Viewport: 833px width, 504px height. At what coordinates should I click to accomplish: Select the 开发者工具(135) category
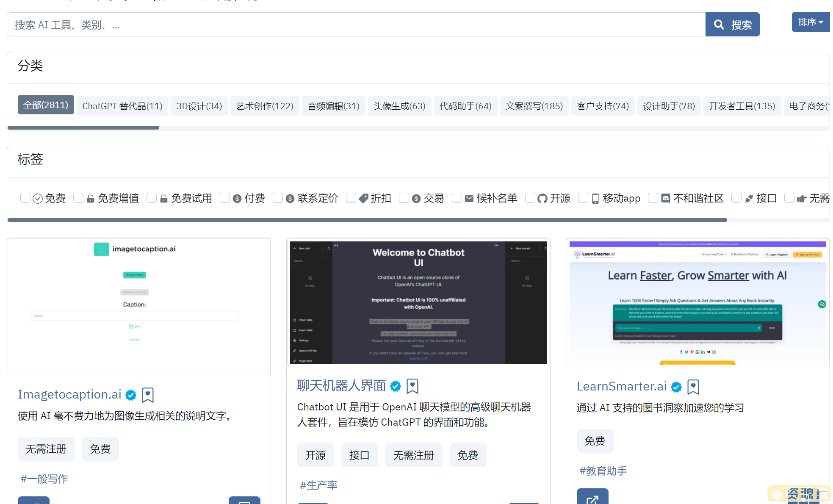coord(742,106)
